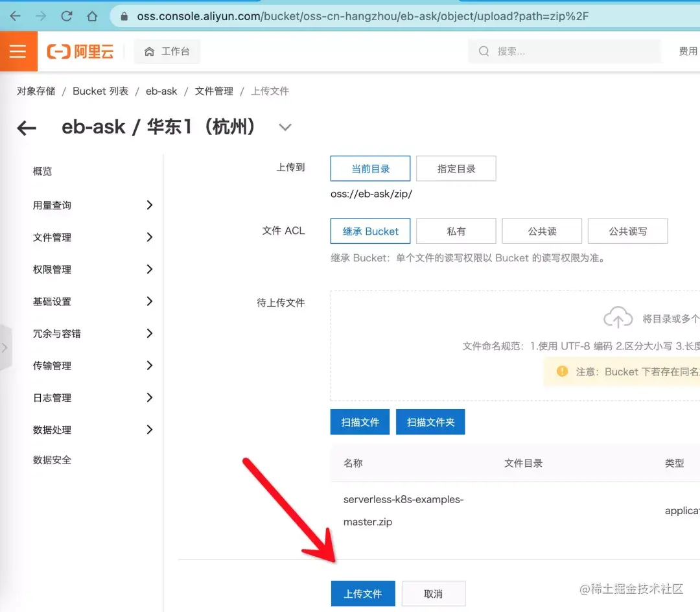This screenshot has width=700, height=612.
Task: Click the browser forward arrow
Action: tap(41, 16)
